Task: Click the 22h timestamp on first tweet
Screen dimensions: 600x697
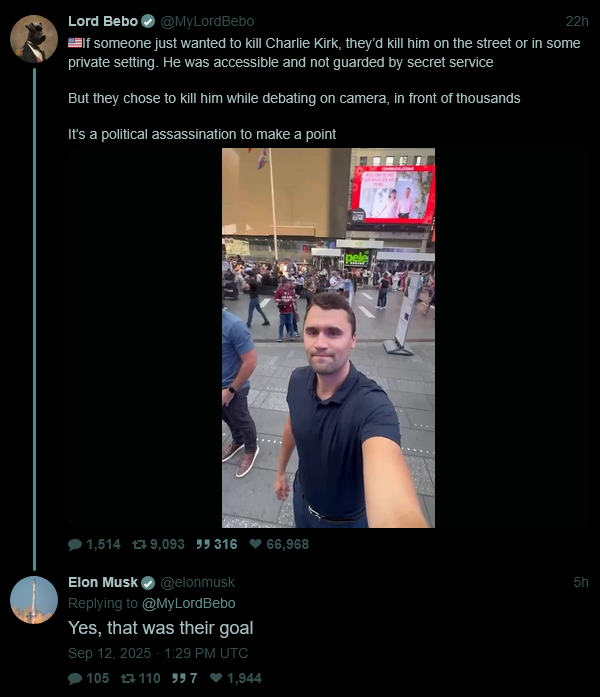Action: tap(577, 21)
